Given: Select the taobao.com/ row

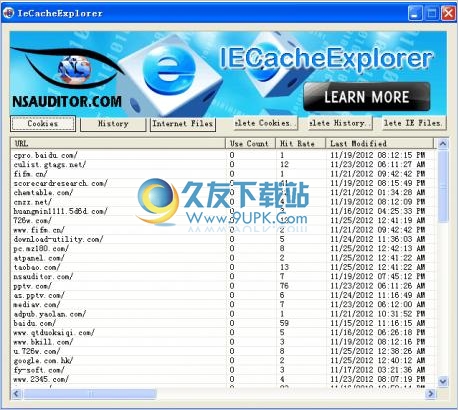Looking at the screenshot, I should pyautogui.click(x=223, y=267).
